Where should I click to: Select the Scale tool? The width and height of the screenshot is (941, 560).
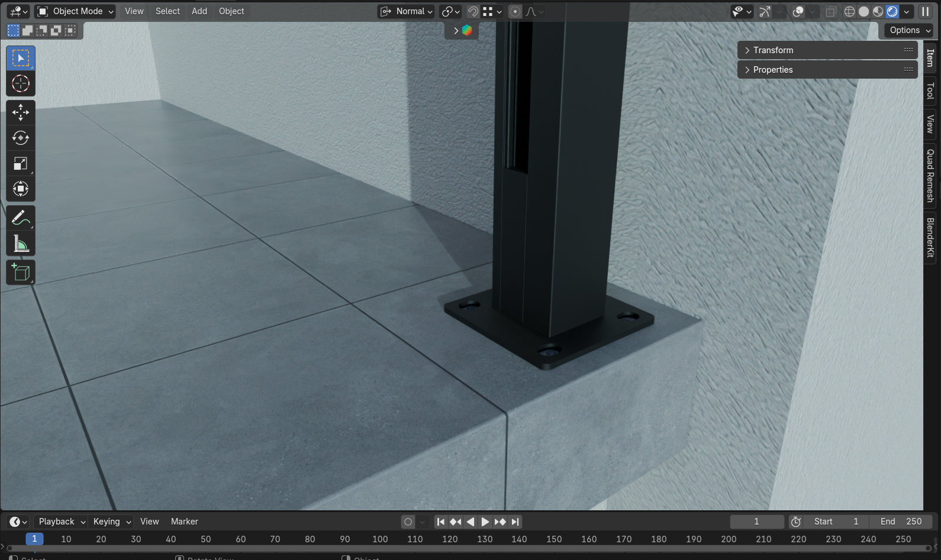[21, 164]
